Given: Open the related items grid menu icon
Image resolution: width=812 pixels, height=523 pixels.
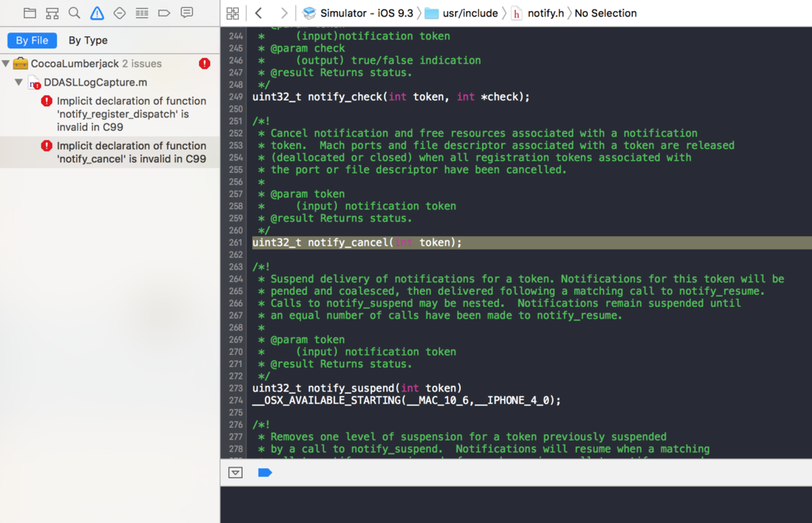Looking at the screenshot, I should (233, 13).
